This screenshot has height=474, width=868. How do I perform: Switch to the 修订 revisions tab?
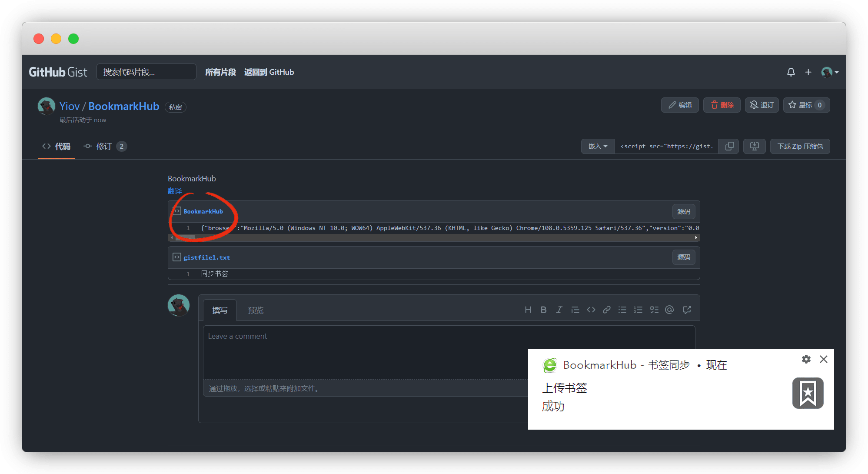(x=105, y=147)
